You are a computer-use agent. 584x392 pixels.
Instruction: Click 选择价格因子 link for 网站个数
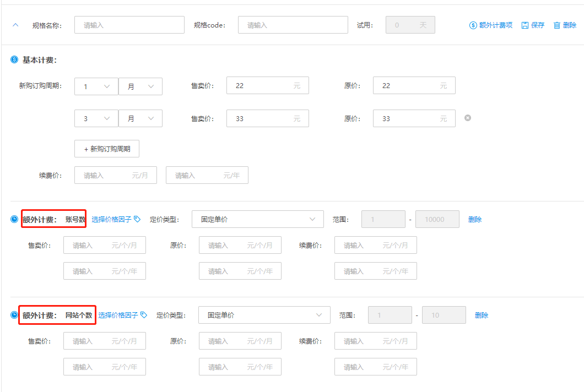pyautogui.click(x=118, y=315)
